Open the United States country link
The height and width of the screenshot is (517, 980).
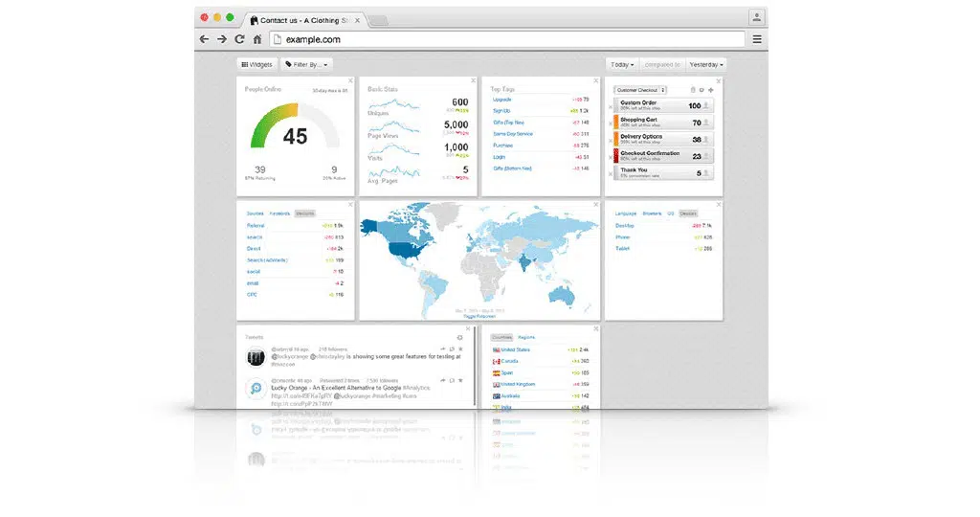(516, 350)
